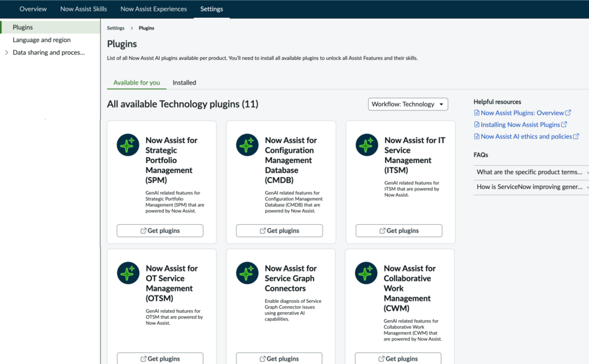Switch to the Installed plugins tab
The width and height of the screenshot is (589, 364).
[185, 83]
